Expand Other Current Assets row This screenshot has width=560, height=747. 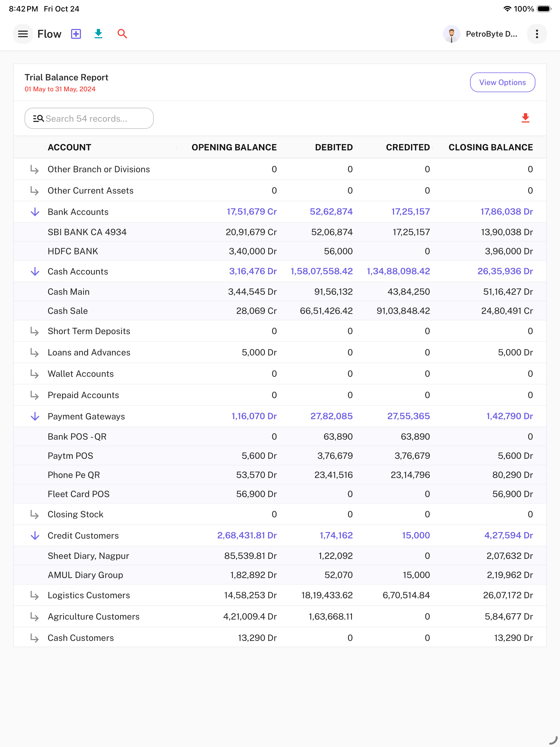click(34, 191)
